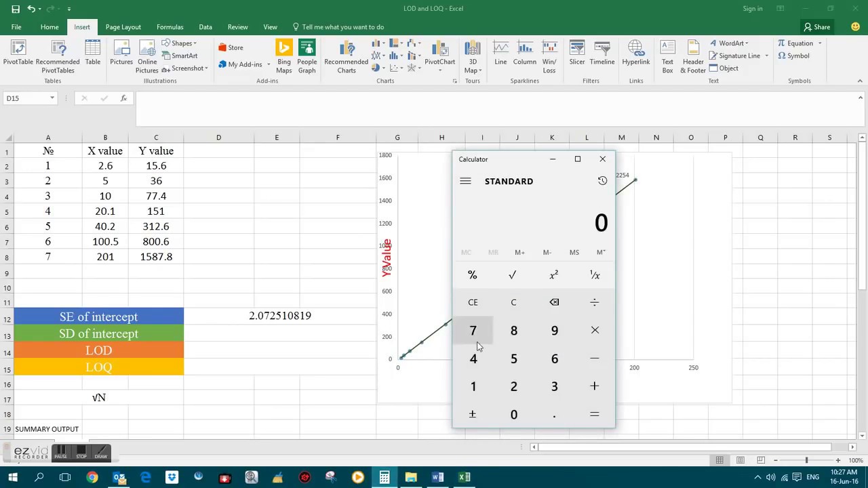
Task: Click calculator equals key
Action: [x=595, y=415]
